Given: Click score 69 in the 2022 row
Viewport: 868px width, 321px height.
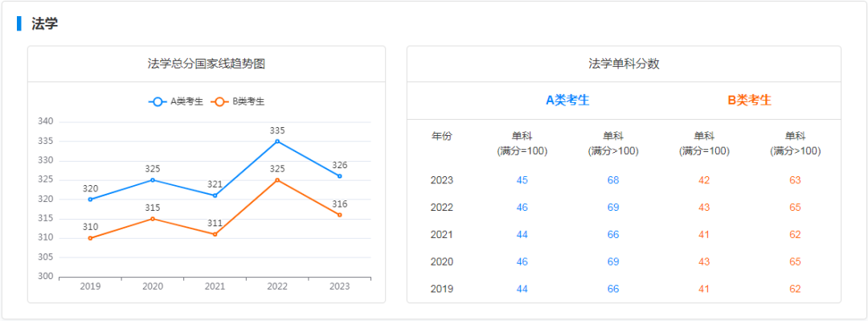Looking at the screenshot, I should (x=613, y=208).
